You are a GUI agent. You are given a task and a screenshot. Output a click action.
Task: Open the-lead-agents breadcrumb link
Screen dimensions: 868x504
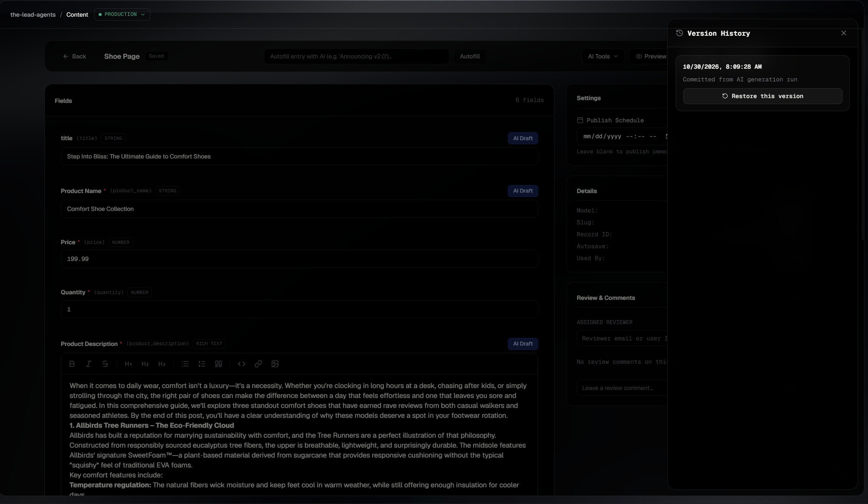[33, 15]
